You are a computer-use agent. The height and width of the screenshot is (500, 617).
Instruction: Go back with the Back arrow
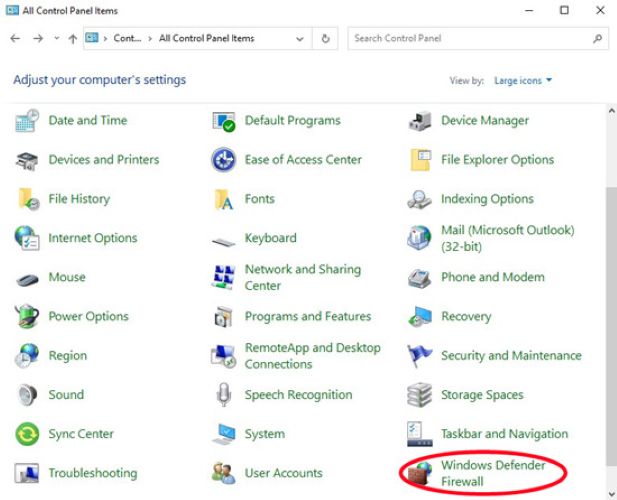click(x=15, y=38)
